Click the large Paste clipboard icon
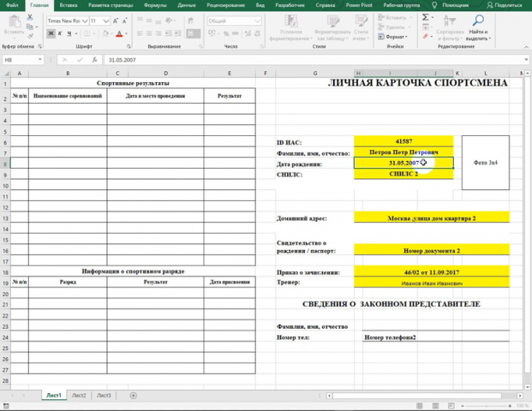The image size is (532, 411). tap(15, 21)
